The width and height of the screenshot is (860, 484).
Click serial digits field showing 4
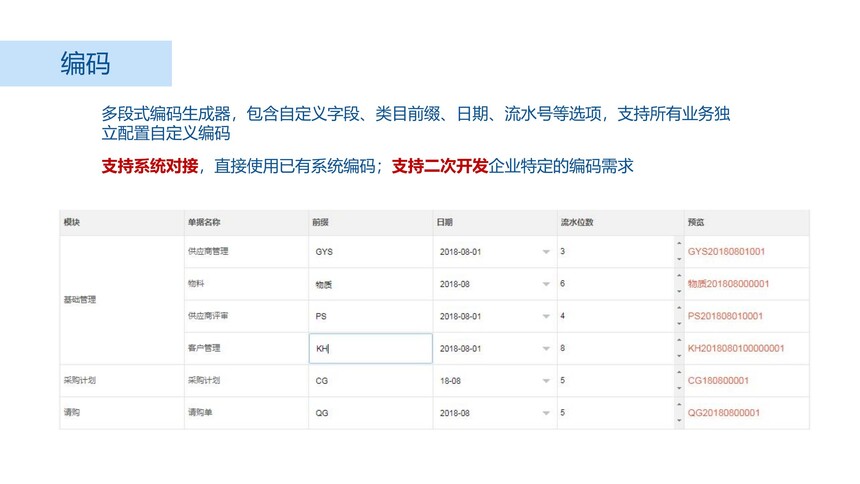[x=616, y=317]
